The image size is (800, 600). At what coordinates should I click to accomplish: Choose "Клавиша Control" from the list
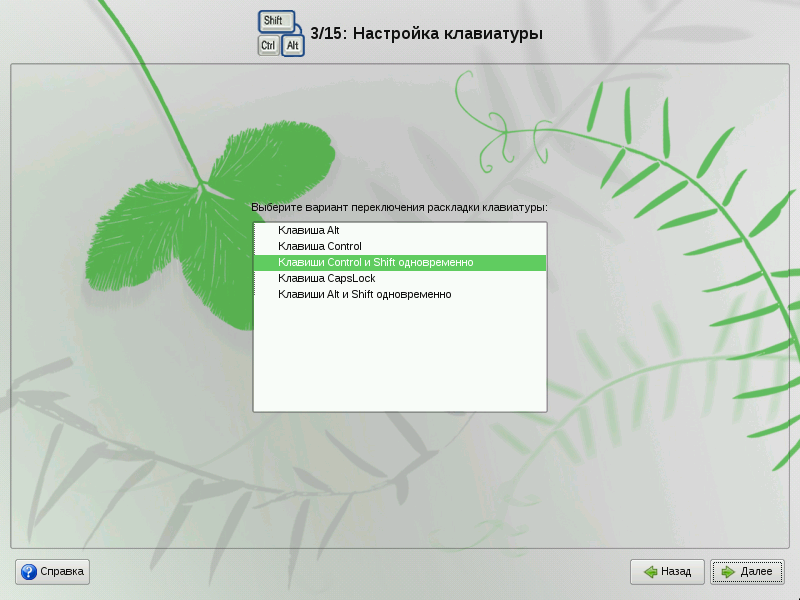[319, 246]
